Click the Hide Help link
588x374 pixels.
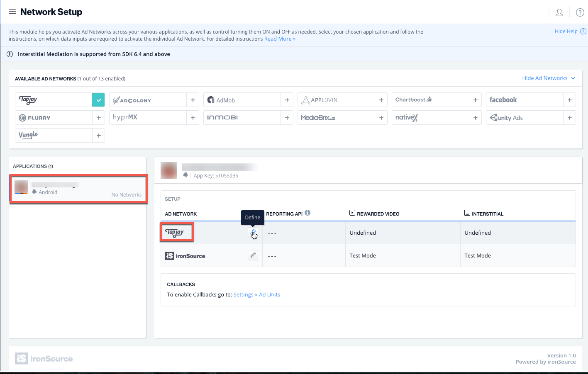tap(566, 32)
